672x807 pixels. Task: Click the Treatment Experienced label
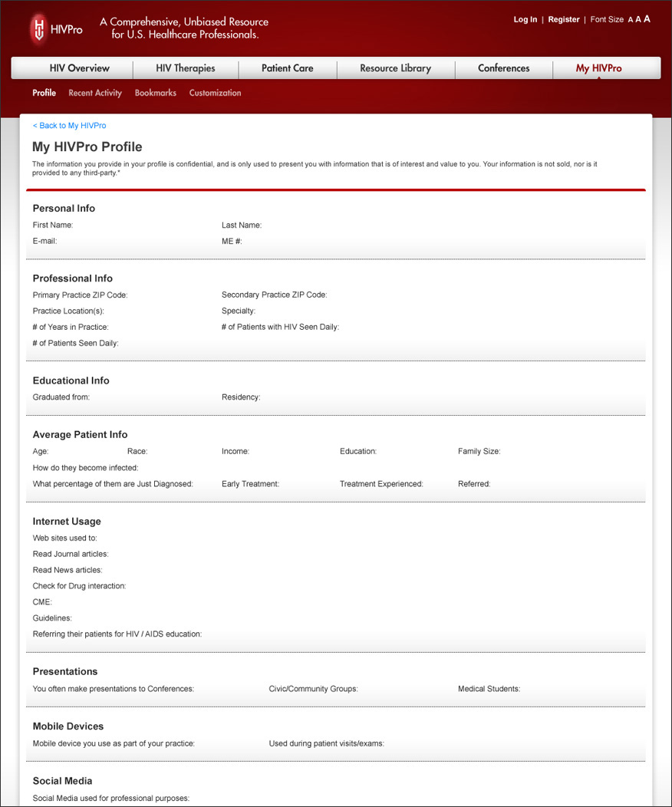click(x=381, y=484)
